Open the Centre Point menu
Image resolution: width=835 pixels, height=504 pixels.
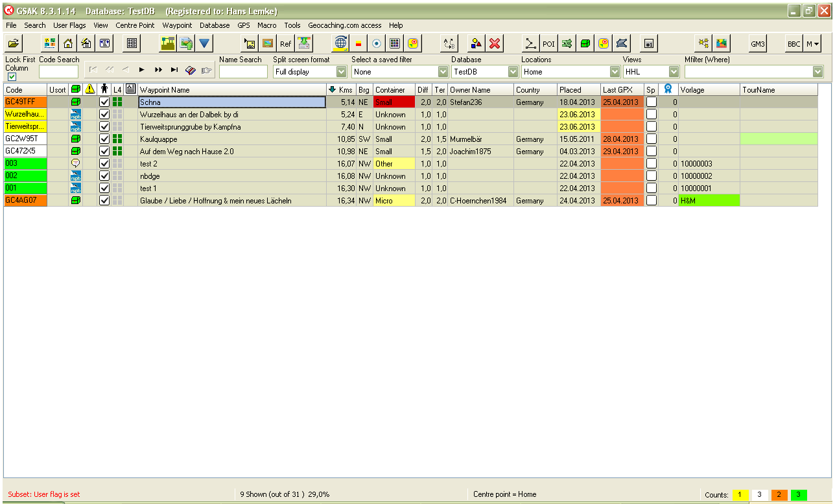[135, 25]
